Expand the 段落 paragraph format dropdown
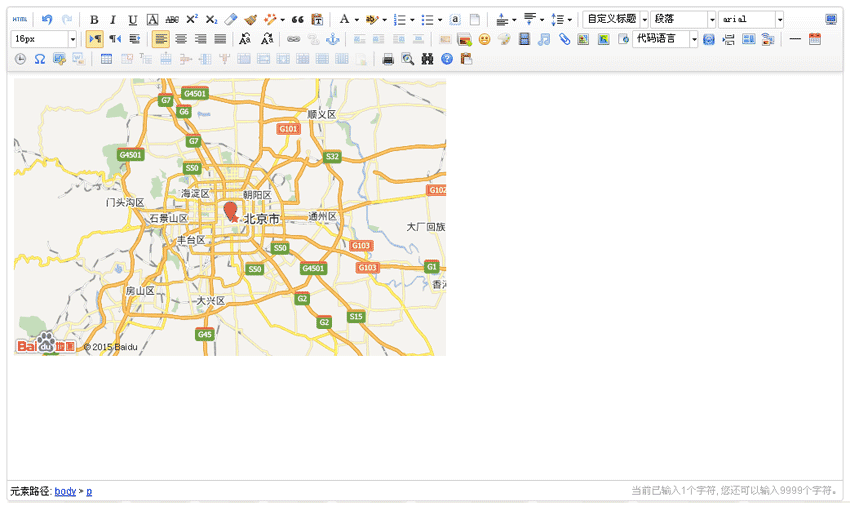 pyautogui.click(x=712, y=19)
